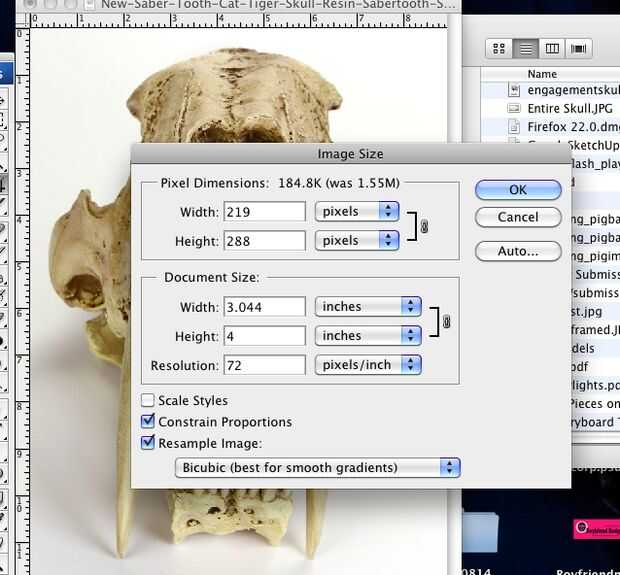Edit the Pixel Dimensions Height field 288
This screenshot has height=575, width=620.
[x=265, y=241]
